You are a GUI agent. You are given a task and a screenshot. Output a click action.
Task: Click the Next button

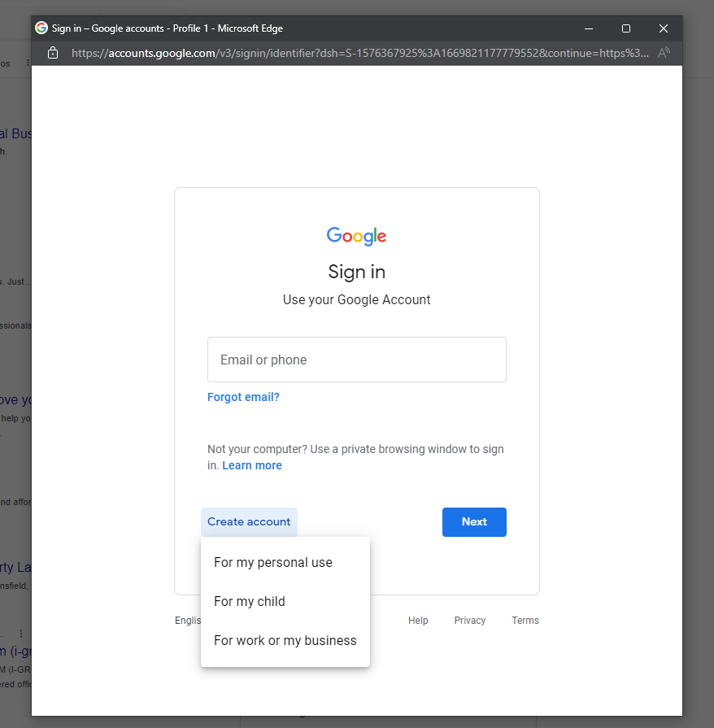point(474,521)
